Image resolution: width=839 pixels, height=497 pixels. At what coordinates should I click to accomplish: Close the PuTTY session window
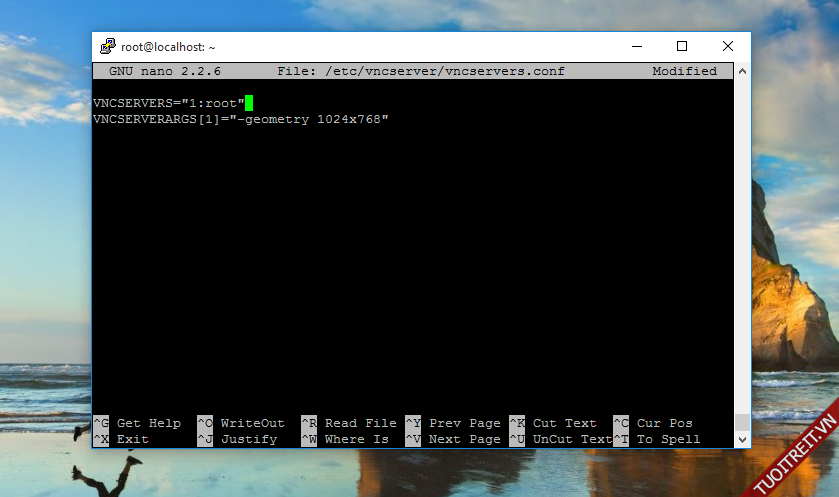(727, 46)
